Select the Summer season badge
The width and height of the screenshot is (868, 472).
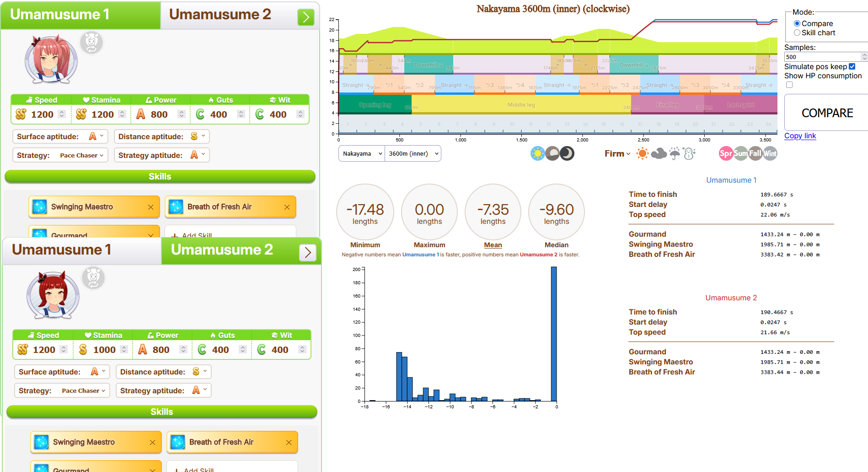point(740,153)
